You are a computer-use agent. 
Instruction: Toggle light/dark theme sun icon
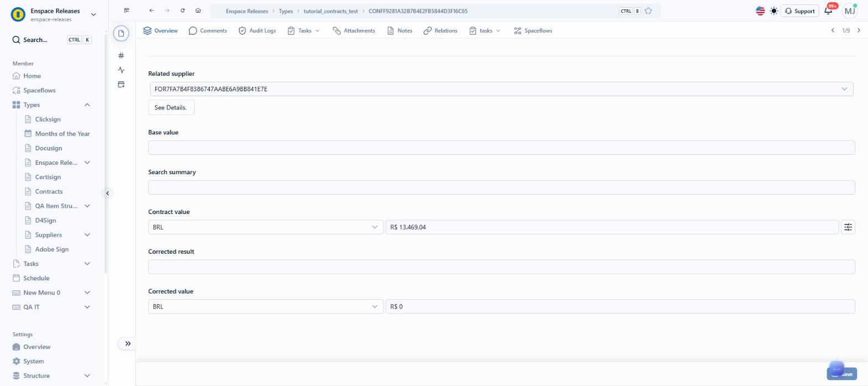coord(774,11)
